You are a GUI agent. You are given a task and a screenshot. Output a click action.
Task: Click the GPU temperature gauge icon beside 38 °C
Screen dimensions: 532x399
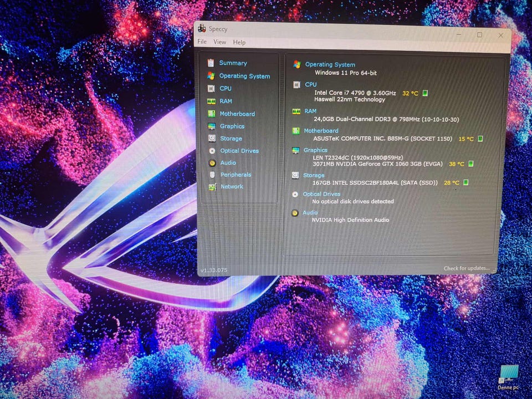click(x=471, y=163)
